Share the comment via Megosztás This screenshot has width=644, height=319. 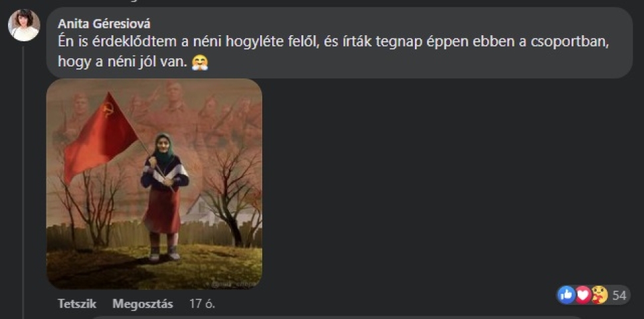click(x=143, y=304)
